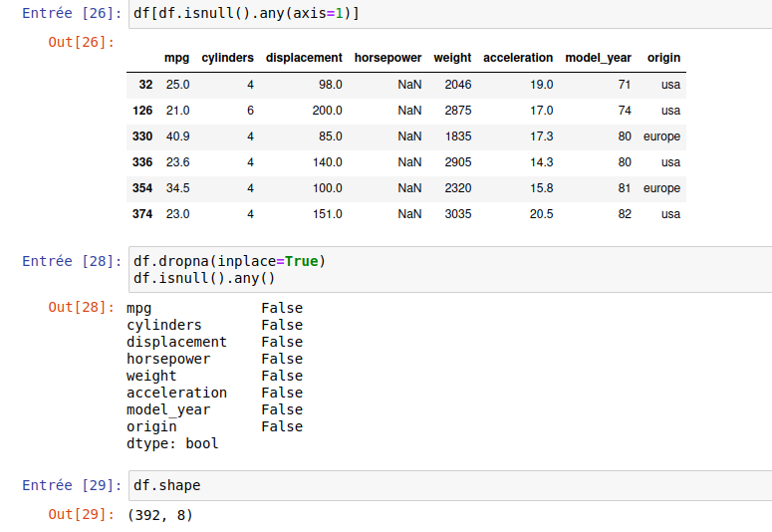Click the NaN value in row 126

[x=409, y=111]
